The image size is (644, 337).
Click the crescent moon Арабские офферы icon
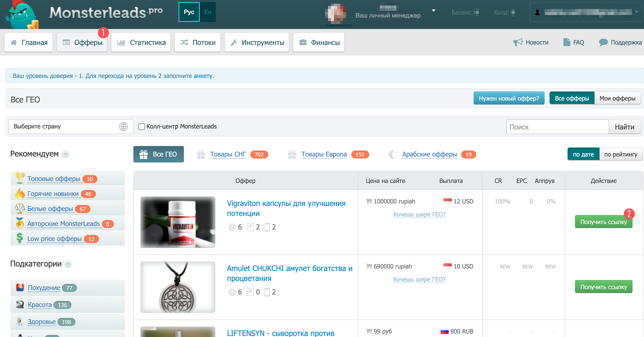(393, 154)
